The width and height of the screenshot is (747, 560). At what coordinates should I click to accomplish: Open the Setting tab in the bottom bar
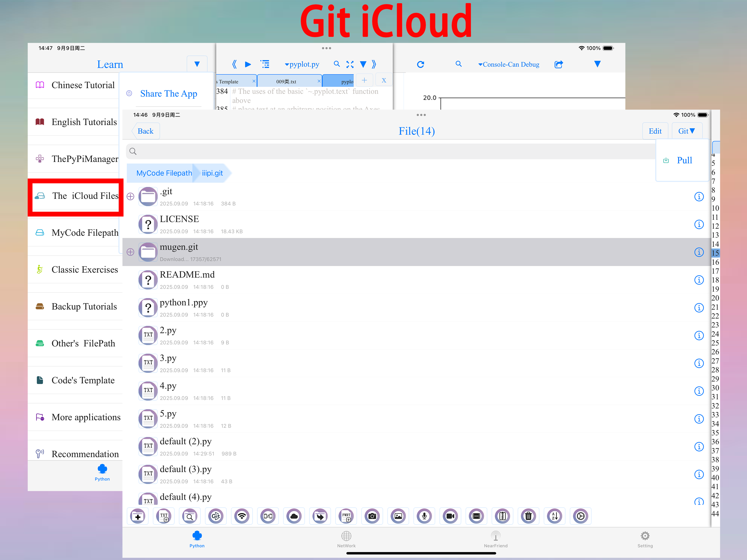pyautogui.click(x=645, y=539)
